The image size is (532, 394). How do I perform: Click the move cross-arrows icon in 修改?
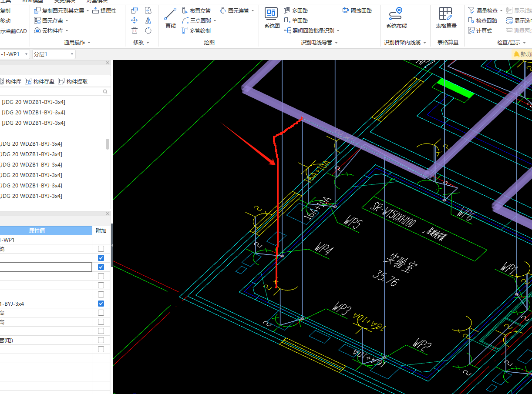135,20
